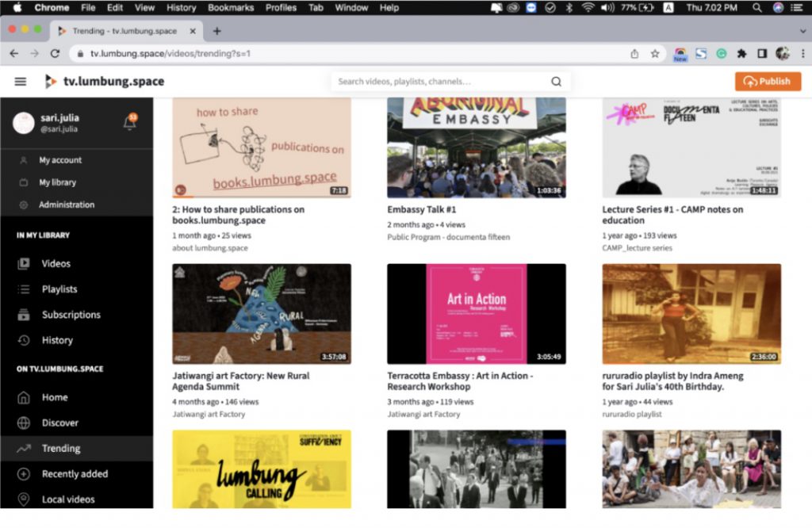
Task: Open the History menu in menu bar
Action: (x=182, y=7)
